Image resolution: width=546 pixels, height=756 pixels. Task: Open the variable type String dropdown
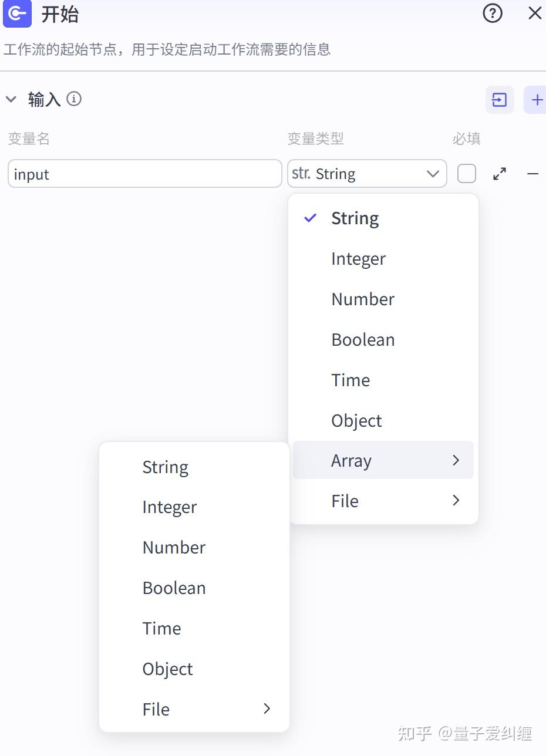[366, 174]
